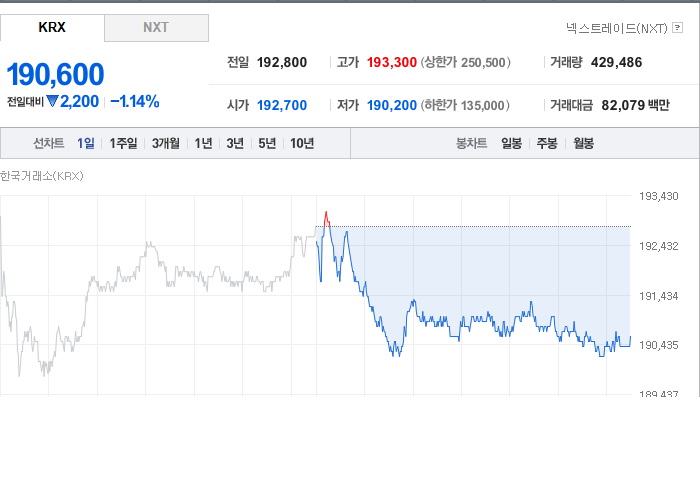Screen dimensions: 700x490
Task: Click the y-axis label 192,432
Action: (658, 246)
